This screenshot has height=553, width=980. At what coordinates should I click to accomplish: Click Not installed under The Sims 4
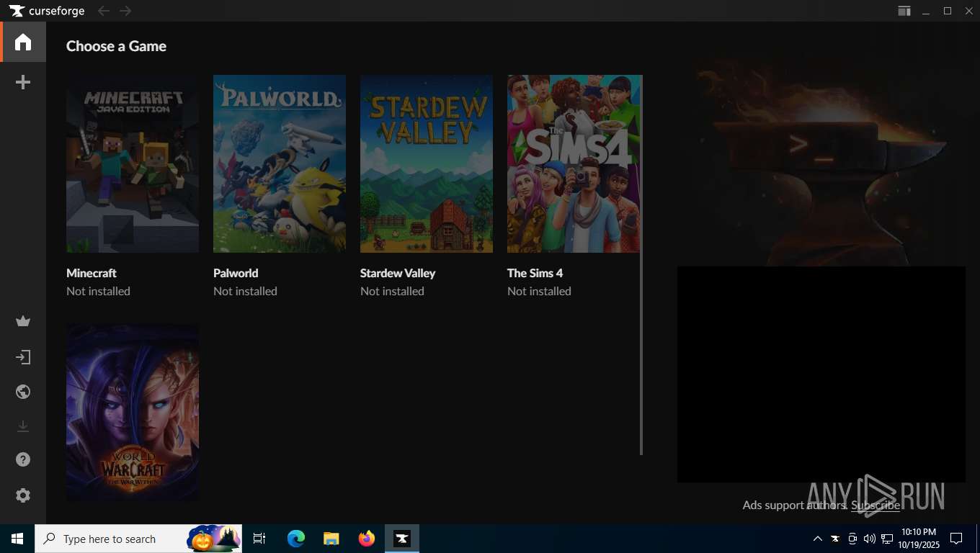click(539, 291)
